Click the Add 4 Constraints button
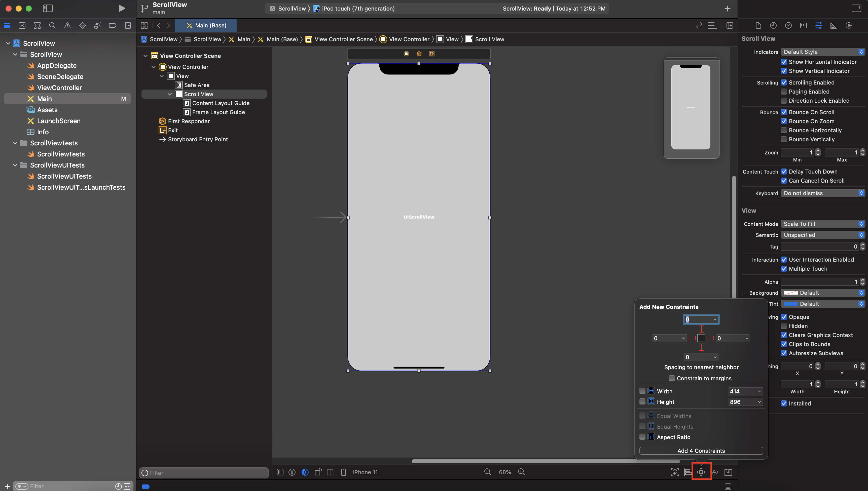868x491 pixels. (701, 451)
